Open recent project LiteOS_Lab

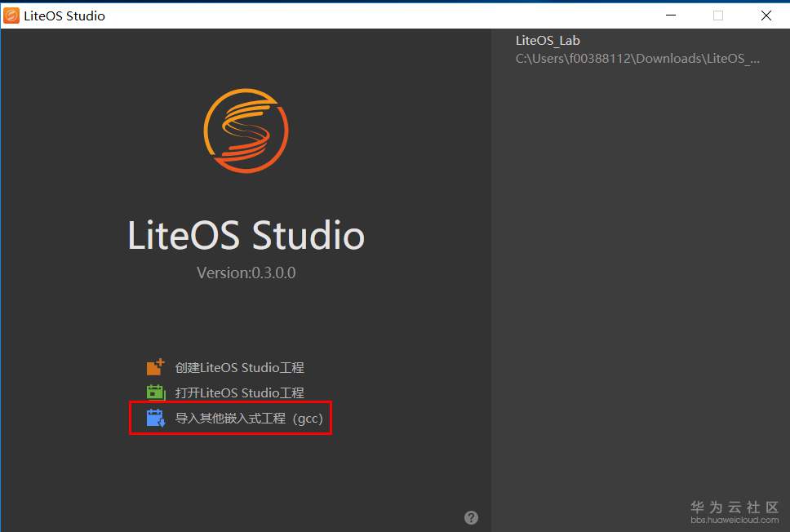click(548, 40)
